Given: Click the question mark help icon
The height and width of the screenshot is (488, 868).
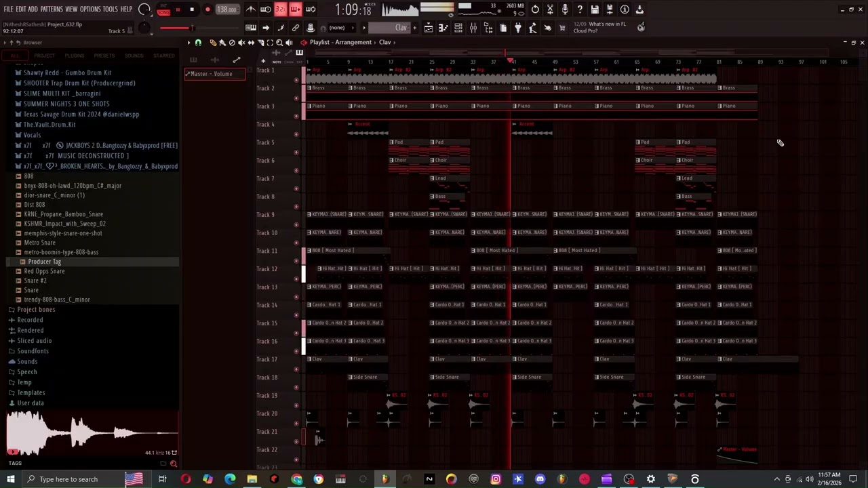Looking at the screenshot, I should (x=580, y=9).
